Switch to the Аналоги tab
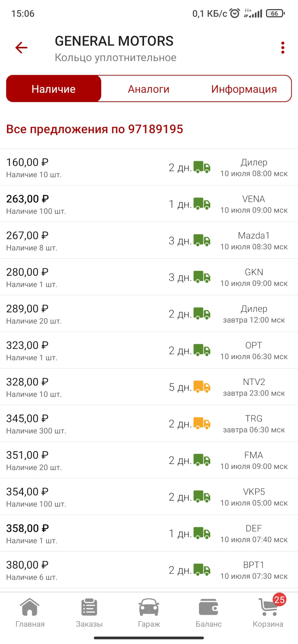The width and height of the screenshot is (298, 644). [148, 89]
